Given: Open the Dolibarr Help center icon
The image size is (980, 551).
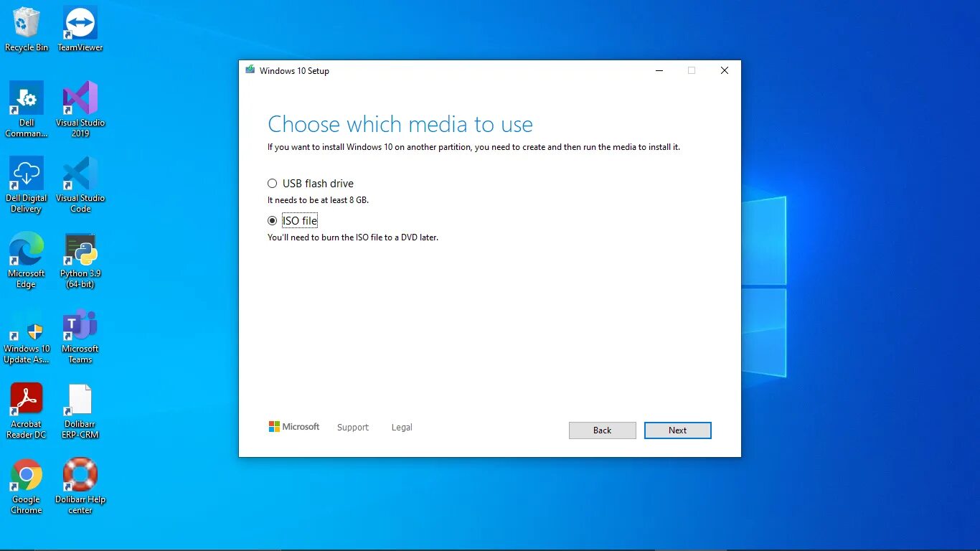Looking at the screenshot, I should pos(80,486).
